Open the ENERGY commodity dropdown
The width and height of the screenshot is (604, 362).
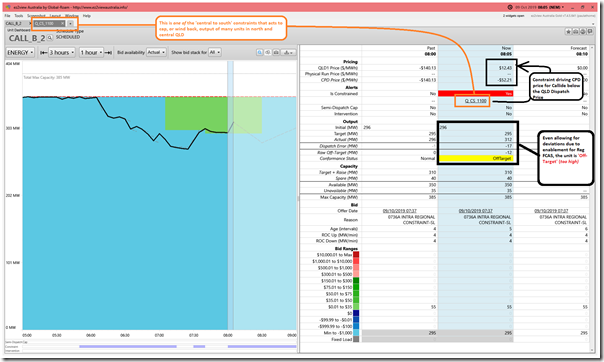(x=20, y=52)
